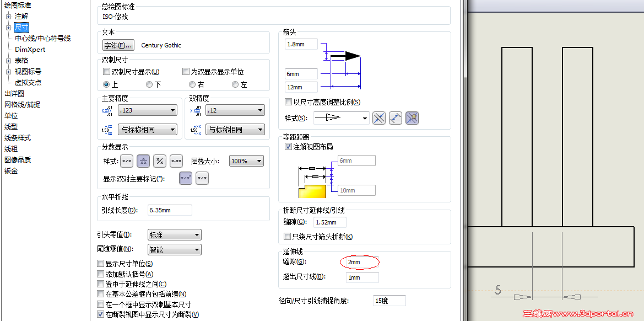
Task: Open the dual precision .12 dropdown
Action: pyautogui.click(x=235, y=110)
